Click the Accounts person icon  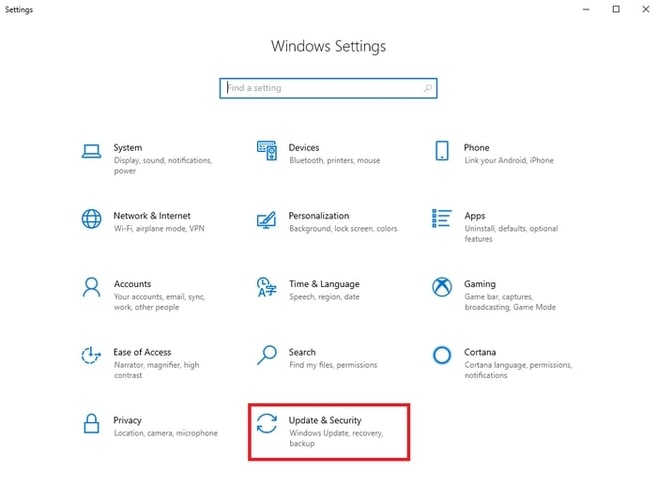coord(91,287)
